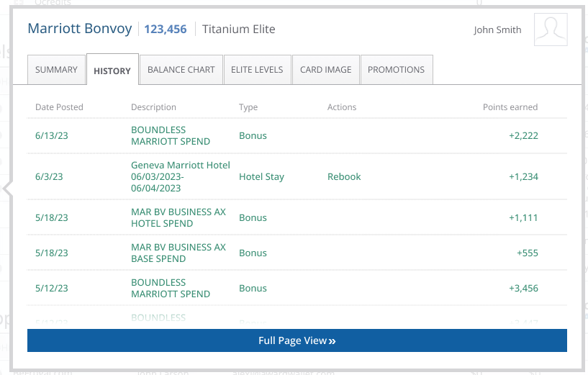View the Promotions tab

pyautogui.click(x=396, y=70)
